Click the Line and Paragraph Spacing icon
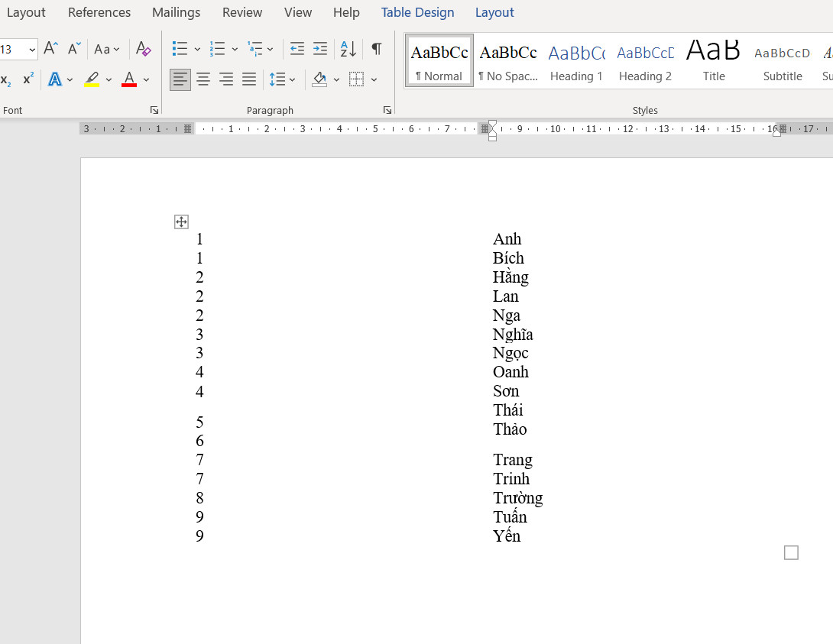 [277, 79]
